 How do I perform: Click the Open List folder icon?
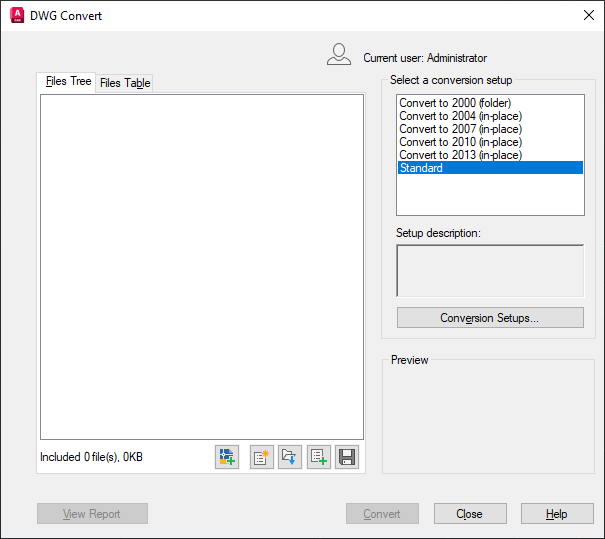pyautogui.click(x=290, y=457)
